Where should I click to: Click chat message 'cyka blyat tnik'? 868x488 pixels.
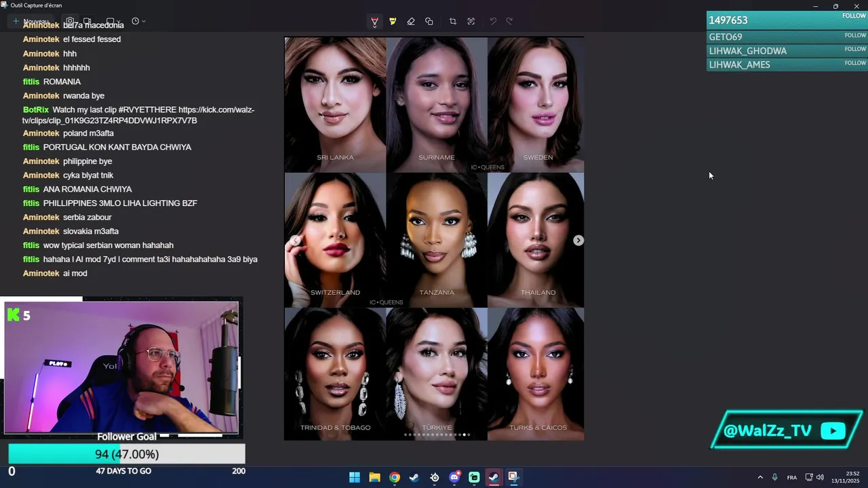(x=88, y=176)
